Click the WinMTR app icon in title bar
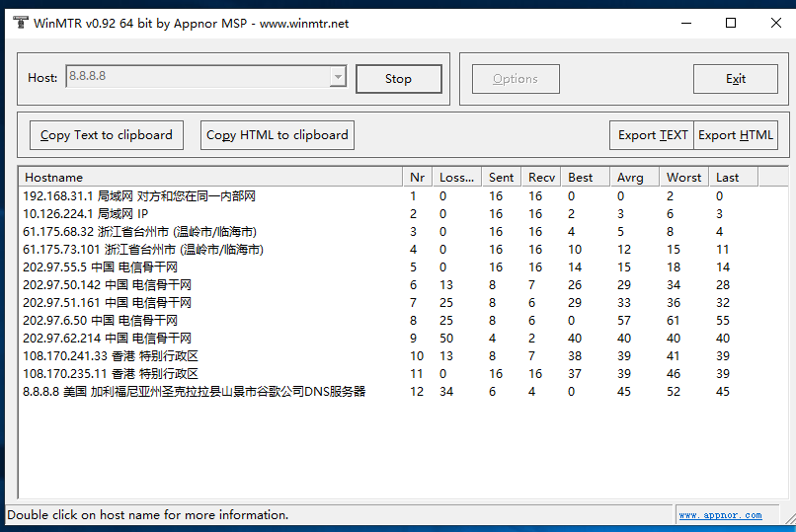 [x=21, y=23]
